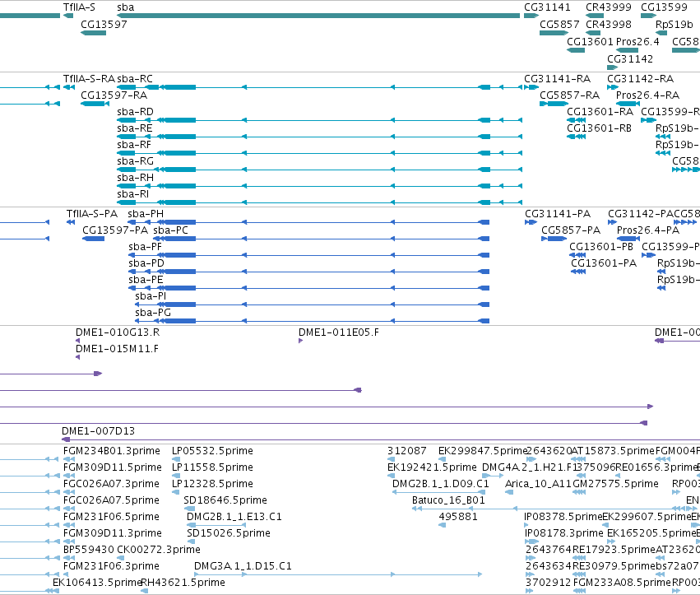
Task: Select EST RH43621.5prime
Action: pyautogui.click(x=183, y=583)
